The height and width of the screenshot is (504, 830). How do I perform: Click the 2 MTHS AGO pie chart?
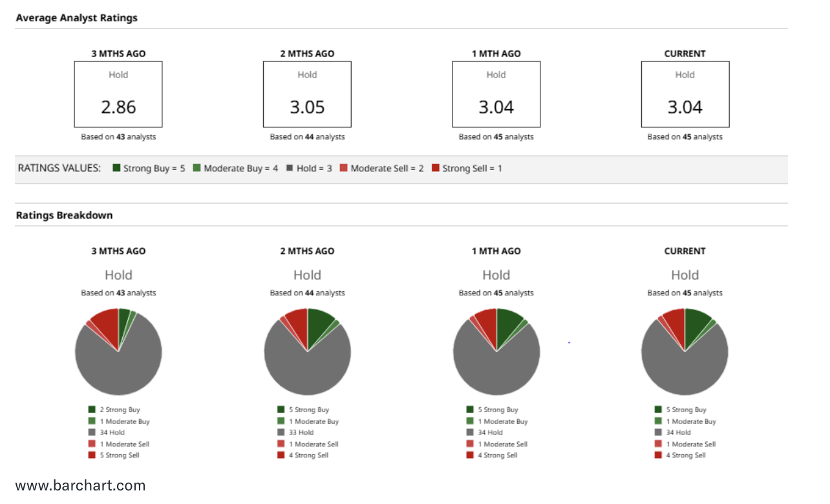(x=307, y=352)
